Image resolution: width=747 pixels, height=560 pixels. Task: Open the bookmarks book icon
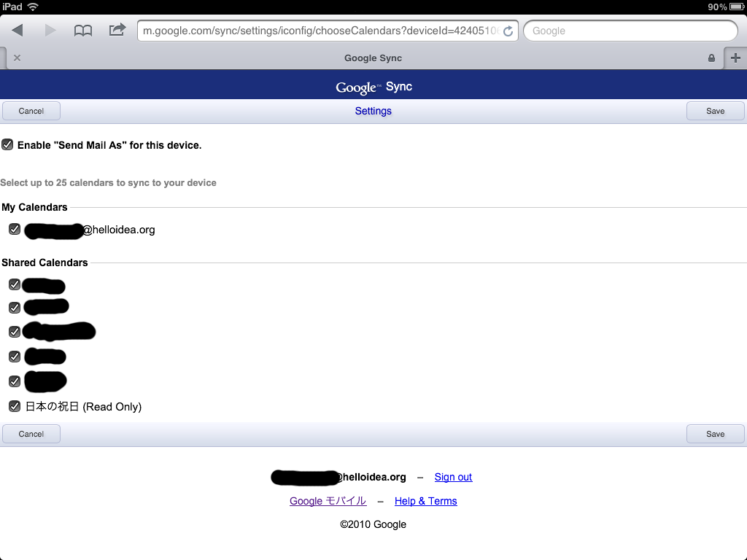coord(83,31)
